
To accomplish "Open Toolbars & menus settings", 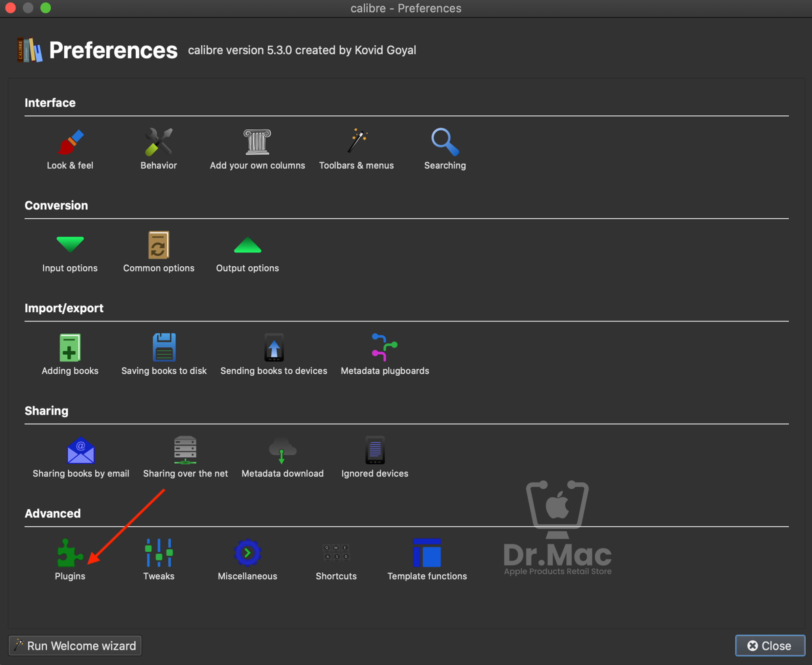I will click(x=356, y=149).
